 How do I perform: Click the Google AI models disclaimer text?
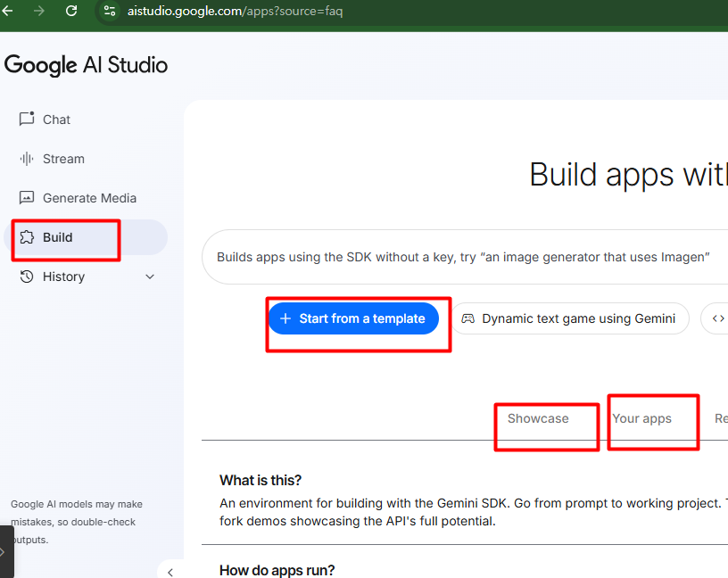(x=77, y=522)
